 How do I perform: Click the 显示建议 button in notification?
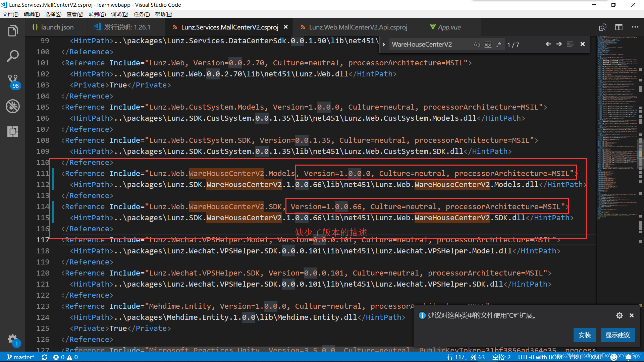point(618,335)
